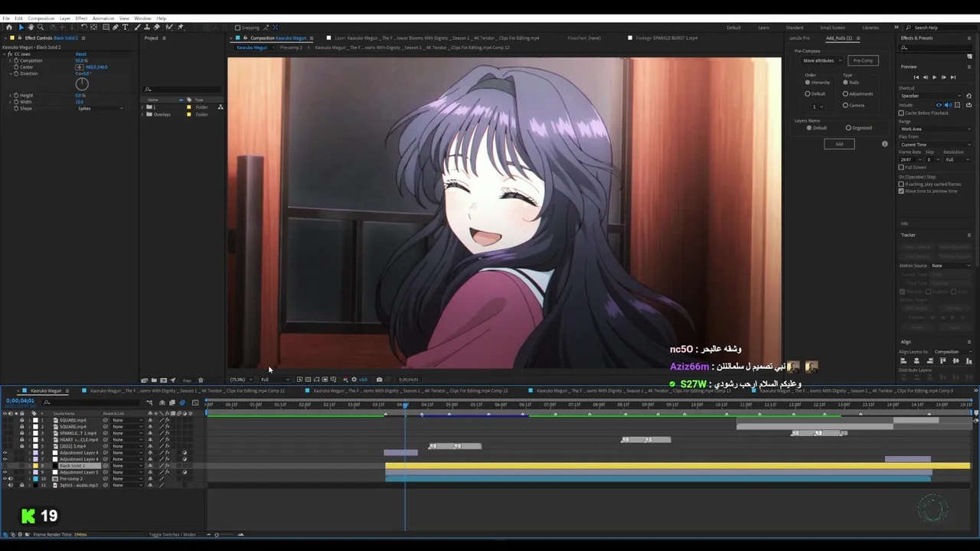
Task: Select the Pen tool
Action: (x=116, y=27)
